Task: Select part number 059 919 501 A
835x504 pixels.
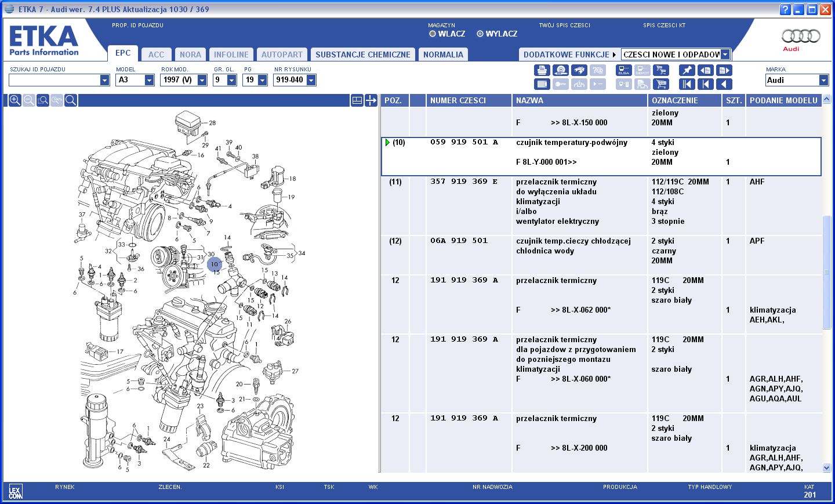Action: point(464,142)
